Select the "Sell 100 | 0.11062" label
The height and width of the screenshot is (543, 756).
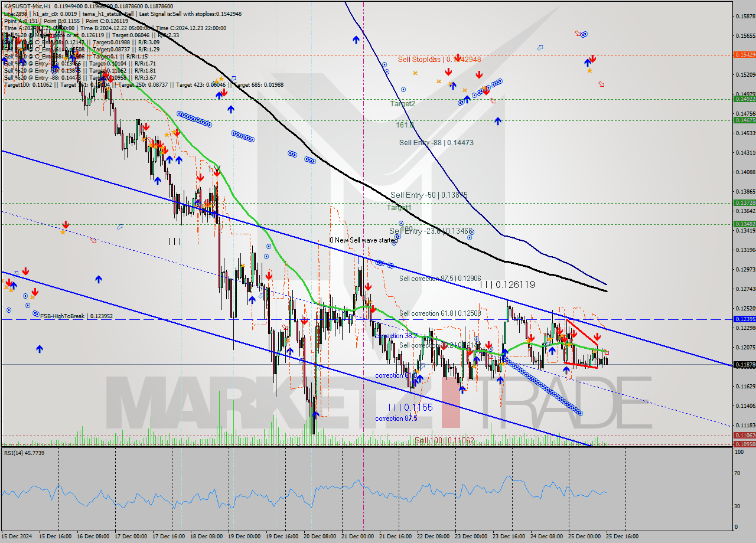(x=444, y=440)
